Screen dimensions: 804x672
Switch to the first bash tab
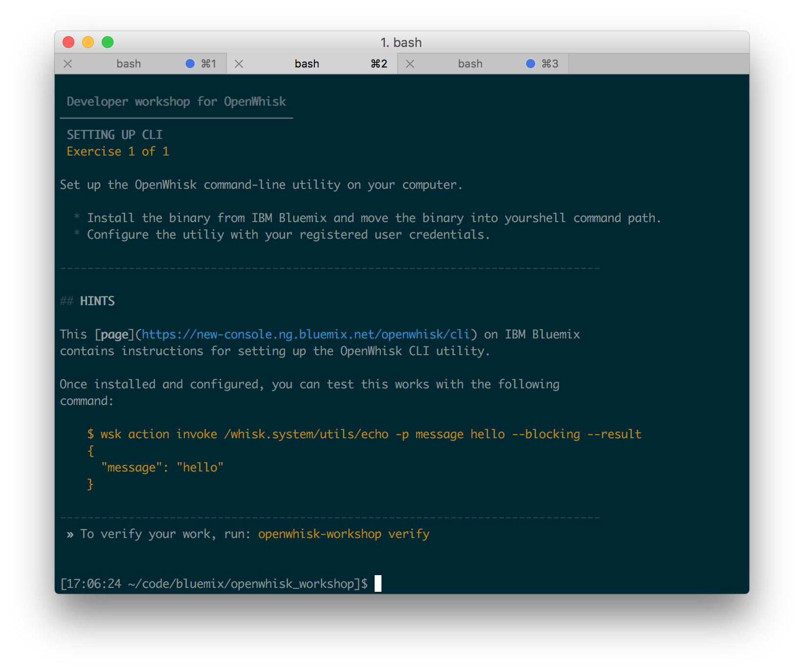click(129, 64)
